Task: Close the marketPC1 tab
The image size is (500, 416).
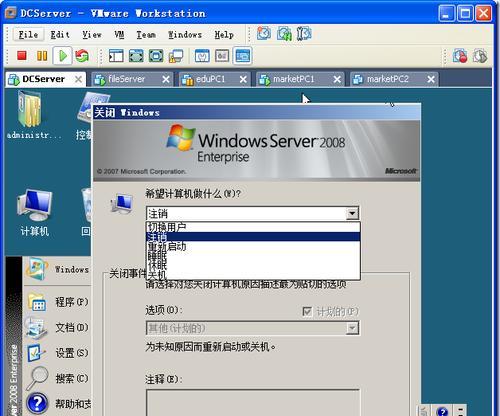Action: pyautogui.click(x=337, y=79)
